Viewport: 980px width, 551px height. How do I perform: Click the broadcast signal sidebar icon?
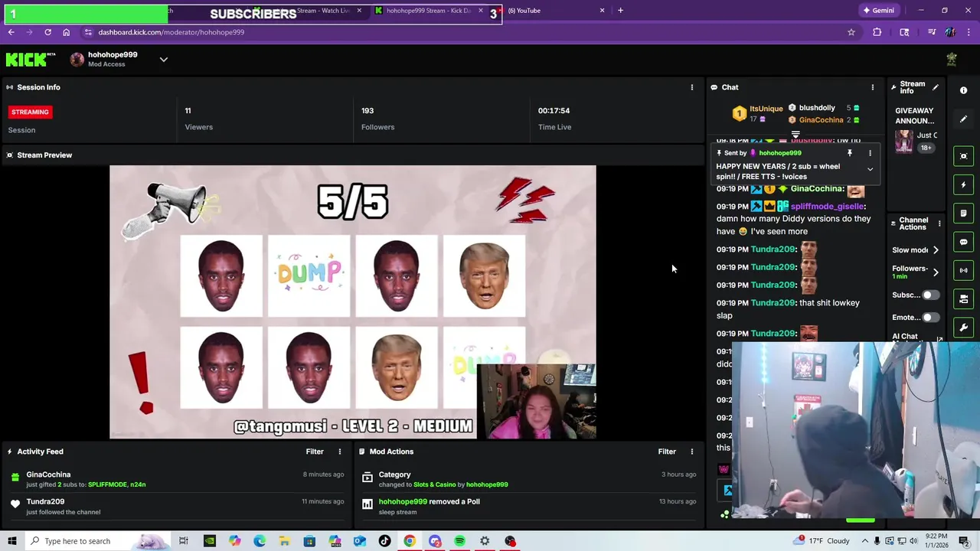click(964, 270)
